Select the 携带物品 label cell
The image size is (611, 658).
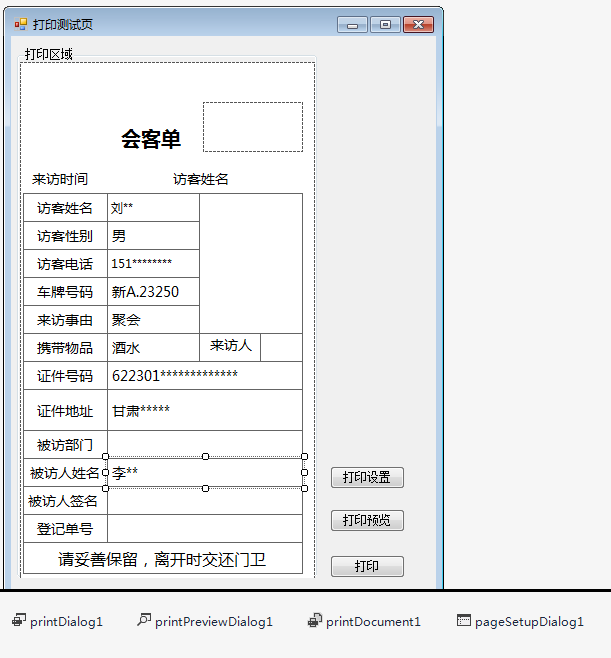pos(65,348)
